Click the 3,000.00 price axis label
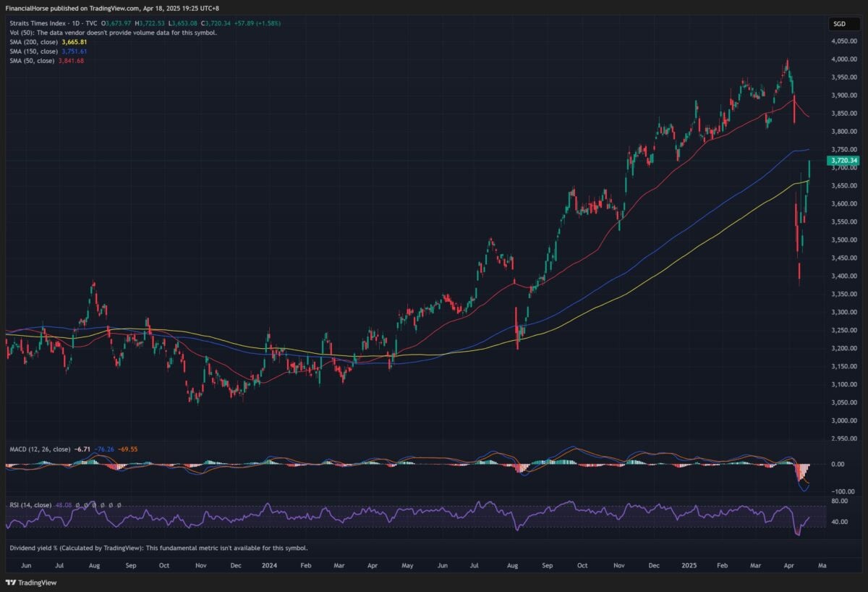Viewport: 868px width, 592px height. click(x=844, y=421)
